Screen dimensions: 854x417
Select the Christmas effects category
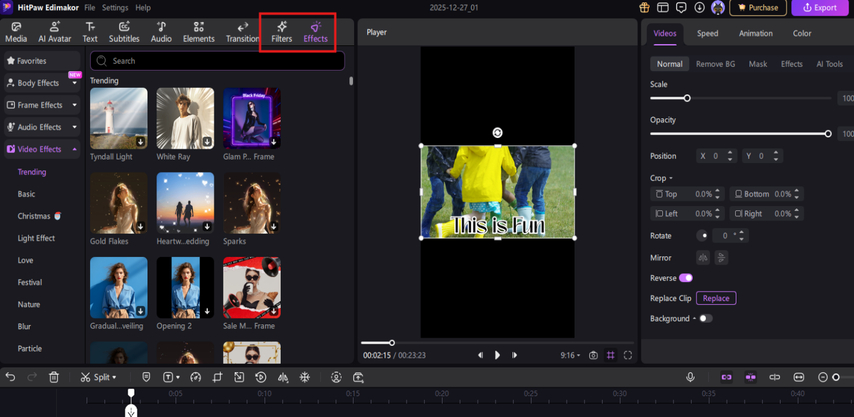[39, 216]
